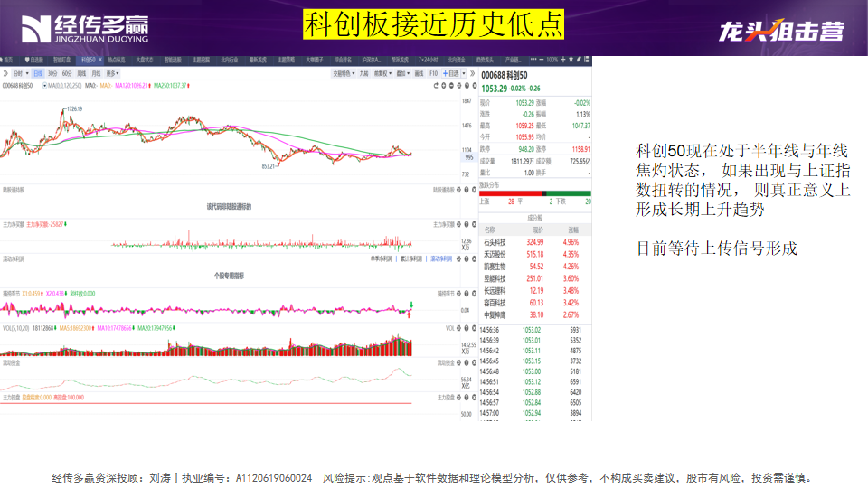Image resolution: width=868 pixels, height=488 pixels.
Task: Switch to 累计净利润 view
Action: [411, 259]
